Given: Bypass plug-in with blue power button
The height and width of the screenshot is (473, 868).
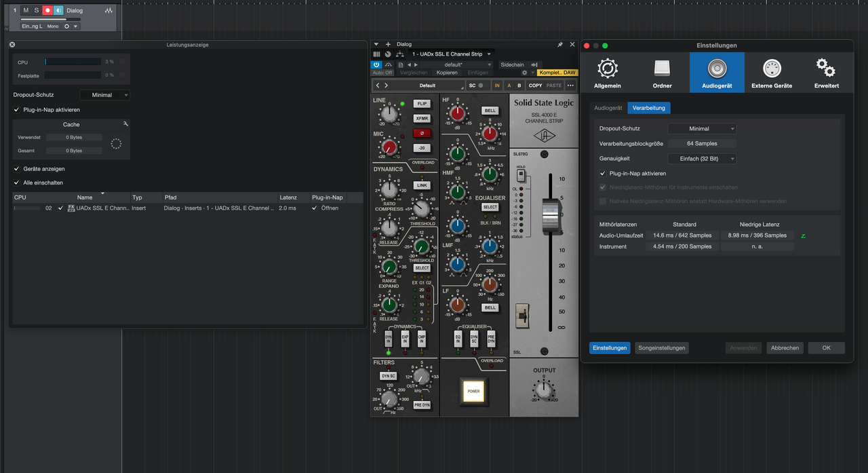Looking at the screenshot, I should 376,64.
